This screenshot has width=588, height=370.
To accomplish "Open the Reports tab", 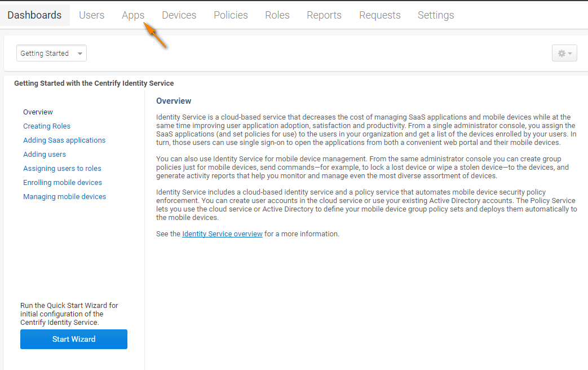I will point(324,15).
